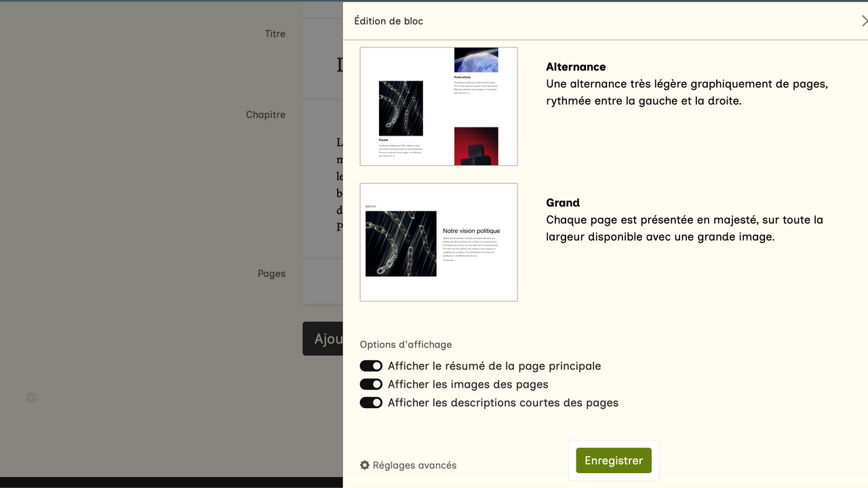Screen dimensions: 868x488
Task: Close the Édition de bloc panel
Action: coord(863,21)
